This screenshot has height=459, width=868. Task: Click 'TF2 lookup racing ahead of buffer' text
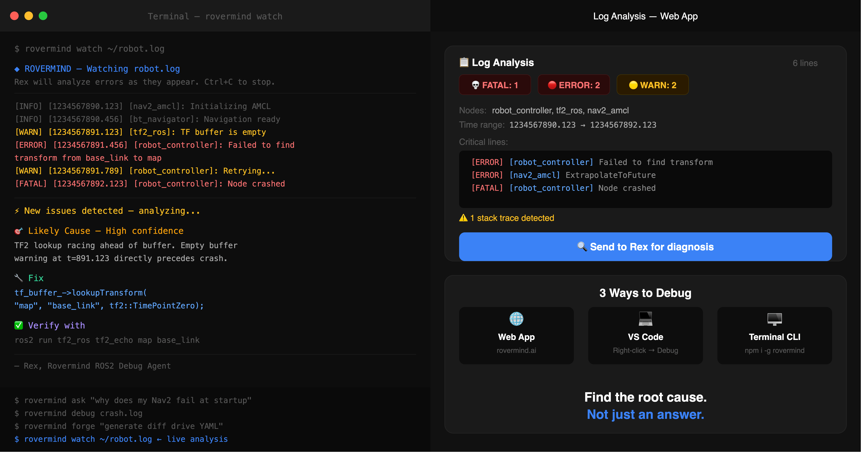(126, 245)
